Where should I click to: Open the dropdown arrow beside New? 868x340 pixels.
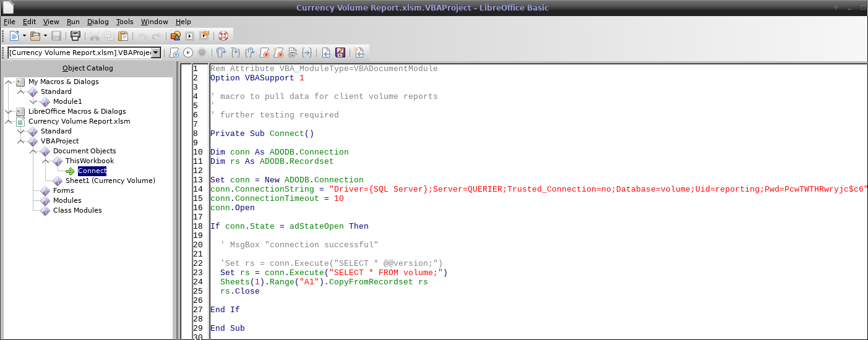(x=24, y=36)
